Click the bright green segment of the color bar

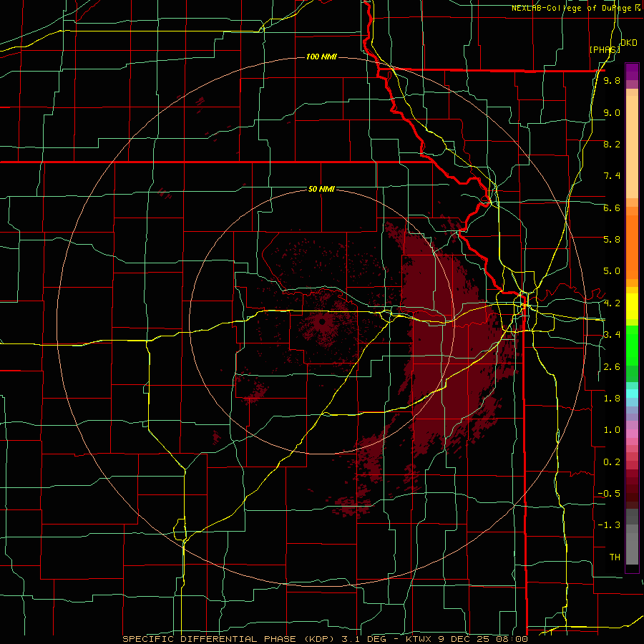click(x=632, y=345)
